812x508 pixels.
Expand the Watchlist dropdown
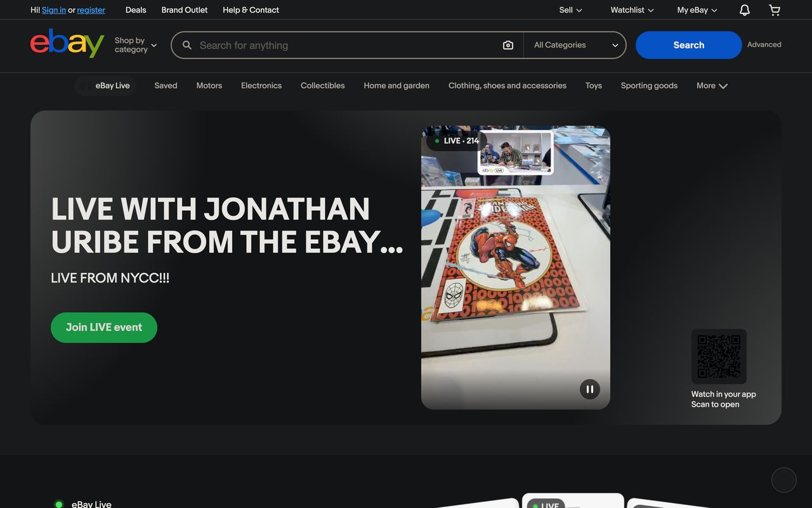point(632,10)
